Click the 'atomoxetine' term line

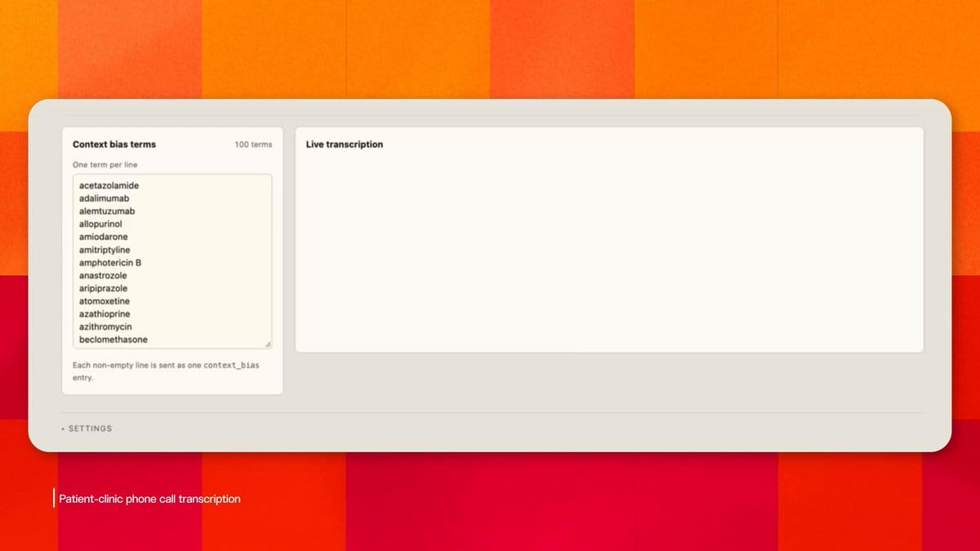pos(104,301)
